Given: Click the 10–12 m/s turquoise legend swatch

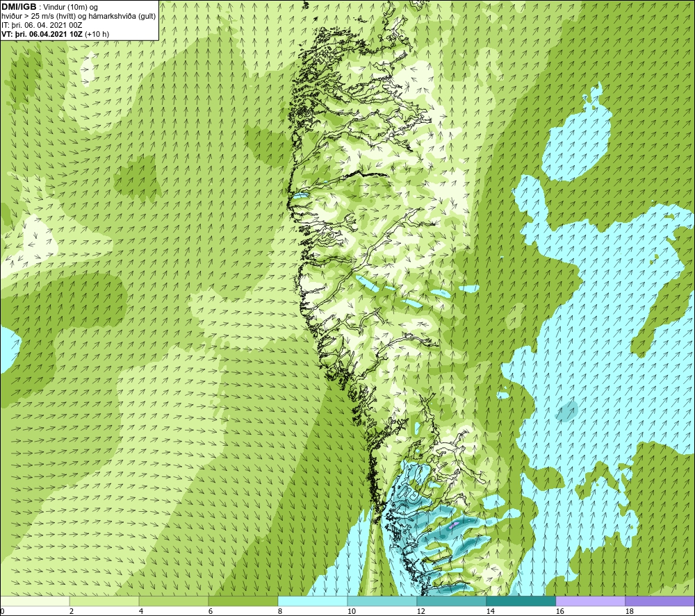Looking at the screenshot, I should [x=382, y=601].
